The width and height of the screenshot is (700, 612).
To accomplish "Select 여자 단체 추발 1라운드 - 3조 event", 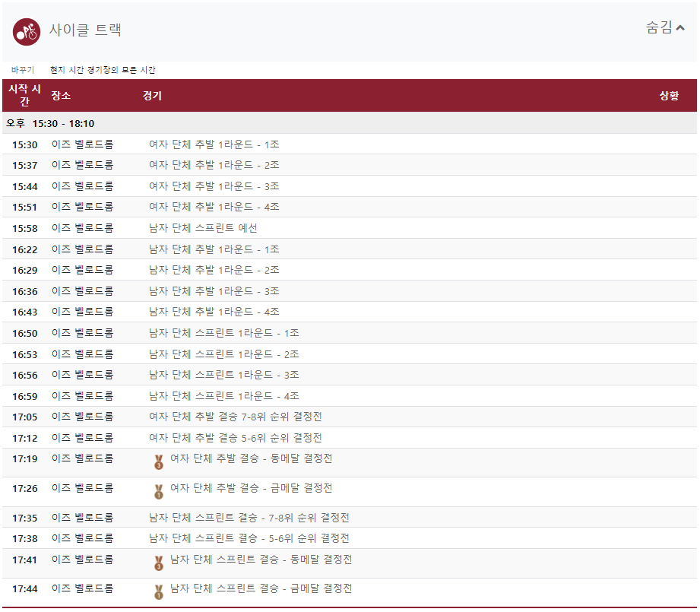I will [214, 186].
